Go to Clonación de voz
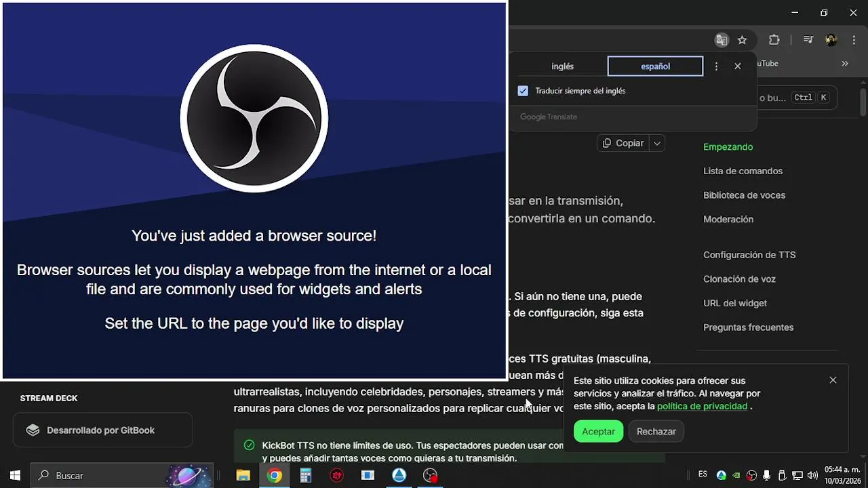Screen dimensions: 868x488 click(x=739, y=279)
